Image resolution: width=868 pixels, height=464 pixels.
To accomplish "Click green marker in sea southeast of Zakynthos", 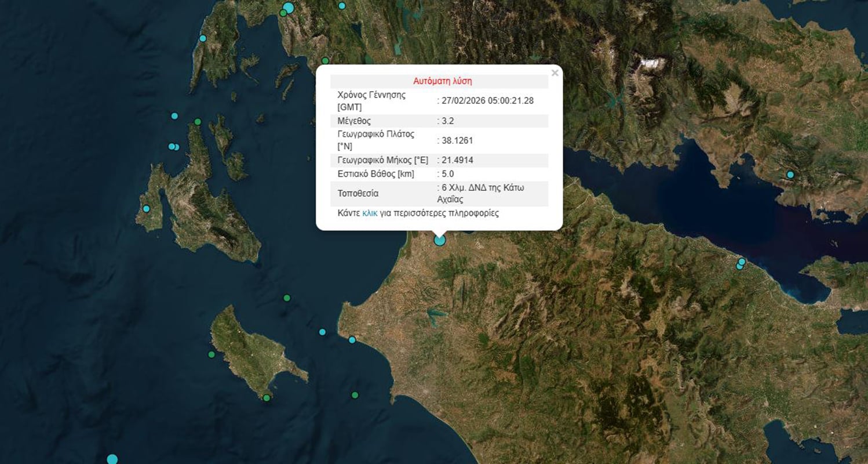I will click(355, 395).
